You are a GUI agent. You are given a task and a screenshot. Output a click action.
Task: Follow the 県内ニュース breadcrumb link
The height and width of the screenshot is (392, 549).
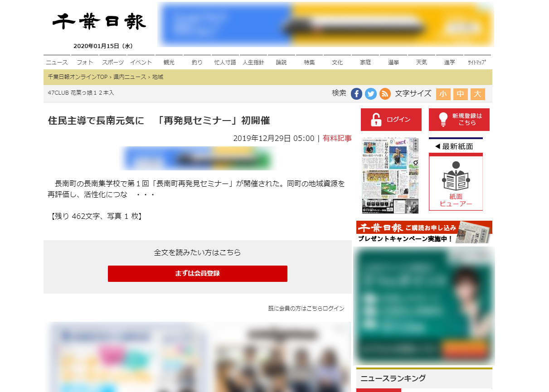130,77
